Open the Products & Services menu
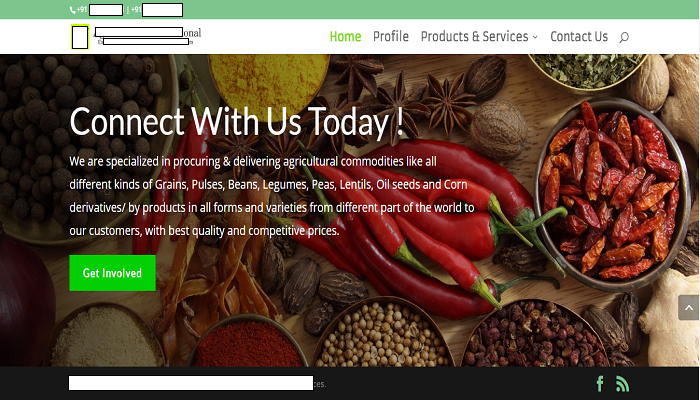This screenshot has width=700, height=400. [479, 37]
